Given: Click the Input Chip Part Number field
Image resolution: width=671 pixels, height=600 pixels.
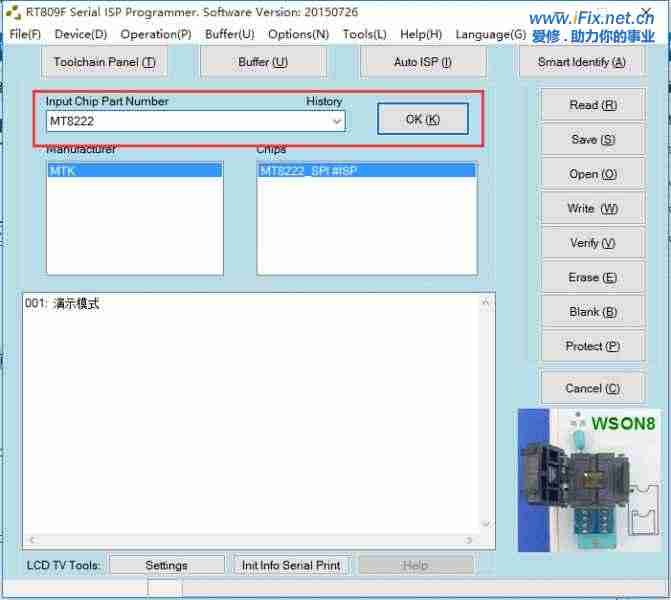Looking at the screenshot, I should pos(188,121).
